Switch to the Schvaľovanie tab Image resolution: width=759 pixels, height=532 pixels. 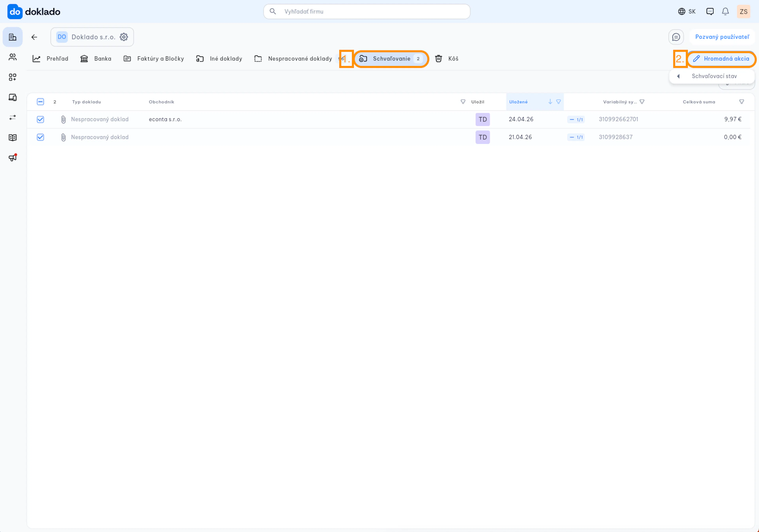(x=391, y=59)
